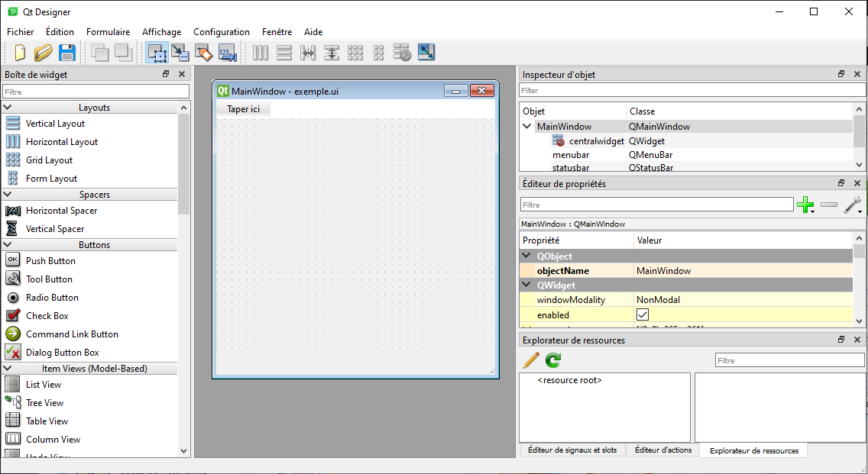Open the Fenêtre menu
Screen dimensions: 868x474
[x=277, y=32]
